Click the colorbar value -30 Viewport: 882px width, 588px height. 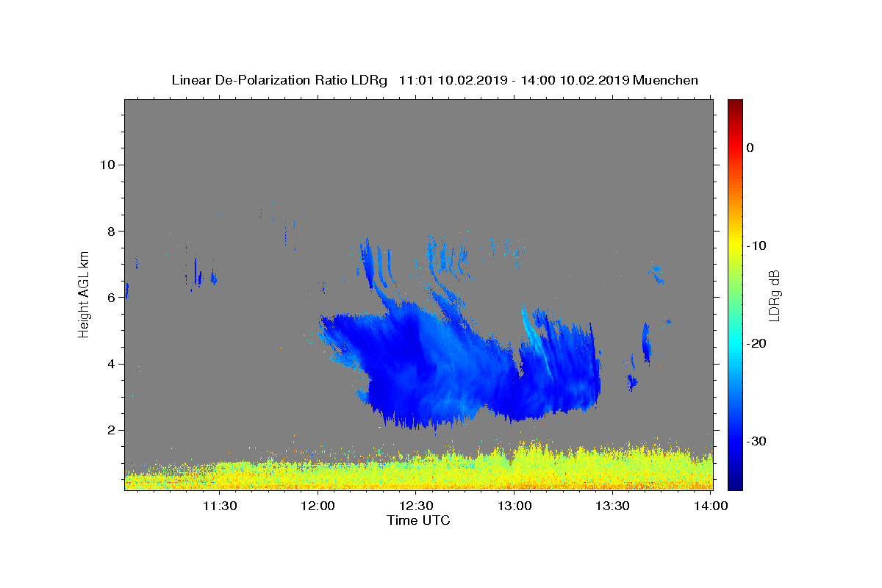(x=757, y=441)
